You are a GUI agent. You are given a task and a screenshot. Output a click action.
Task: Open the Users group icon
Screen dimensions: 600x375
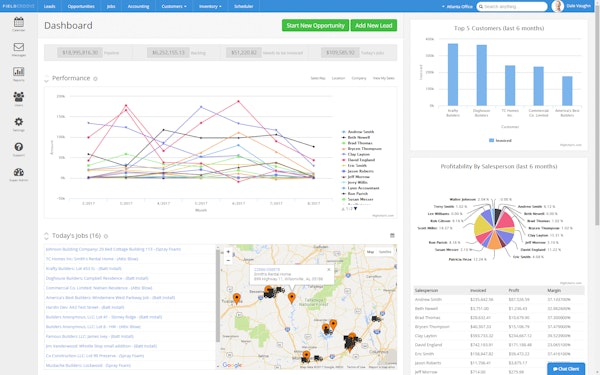pos(18,96)
